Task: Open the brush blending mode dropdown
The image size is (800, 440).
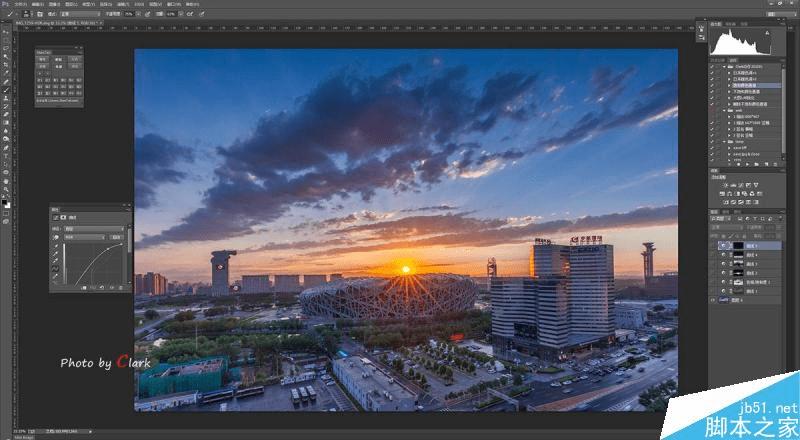Action: pos(81,14)
